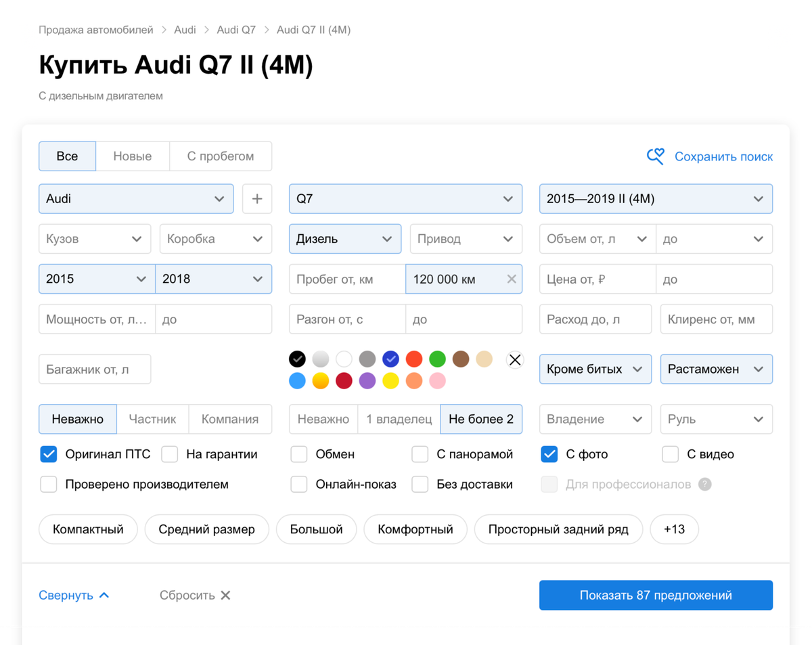Image resolution: width=812 pixels, height=645 pixels.
Task: Enable Проверено производителем checkbox
Action: point(49,485)
